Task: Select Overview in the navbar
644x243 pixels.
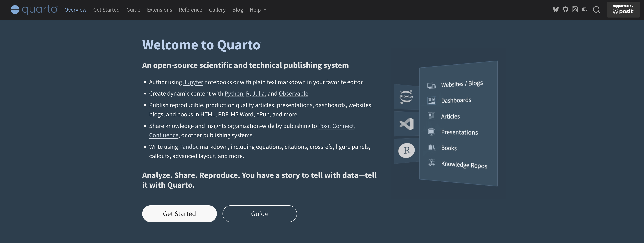Action: tap(75, 10)
